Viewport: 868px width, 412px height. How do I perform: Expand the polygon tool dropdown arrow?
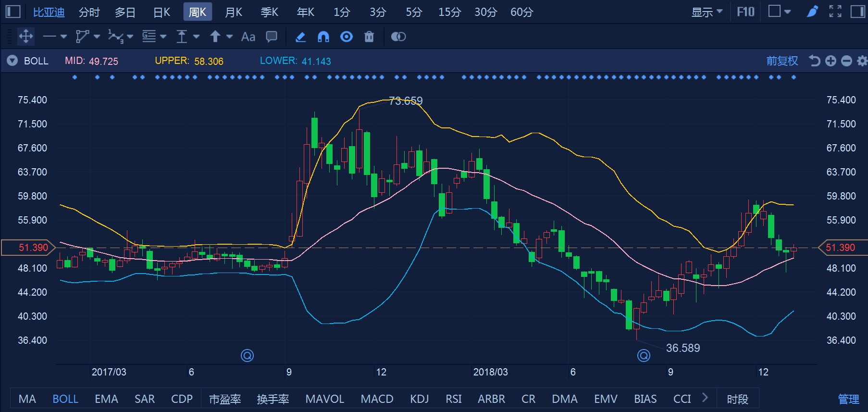click(x=97, y=37)
